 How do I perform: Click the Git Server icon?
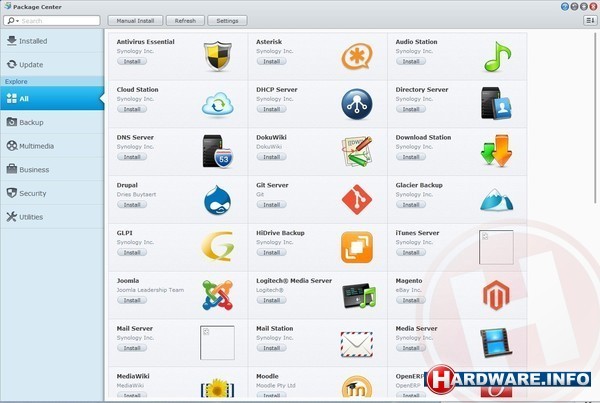(x=356, y=198)
